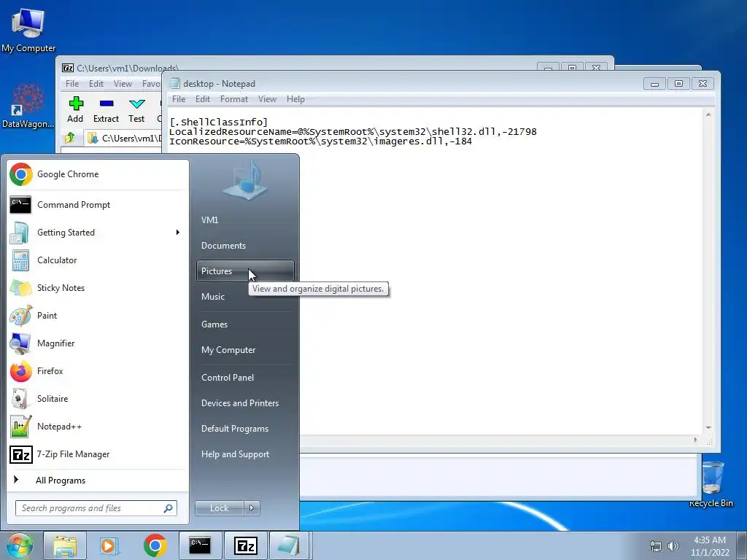Viewport: 747px width, 560px height.
Task: Click the 7-Zip address path field
Action: (x=125, y=138)
